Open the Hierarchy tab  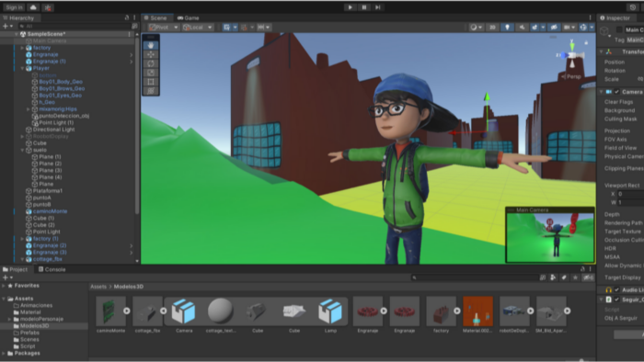18,17
